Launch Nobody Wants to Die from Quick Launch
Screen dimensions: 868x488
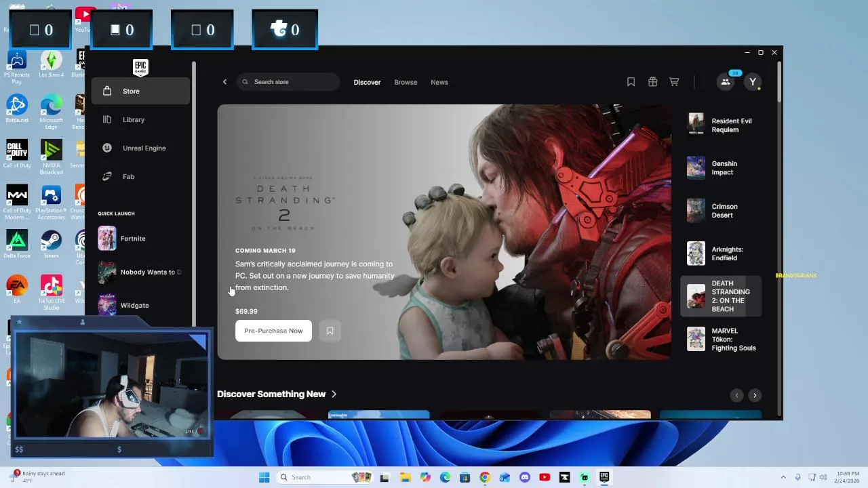coord(140,272)
